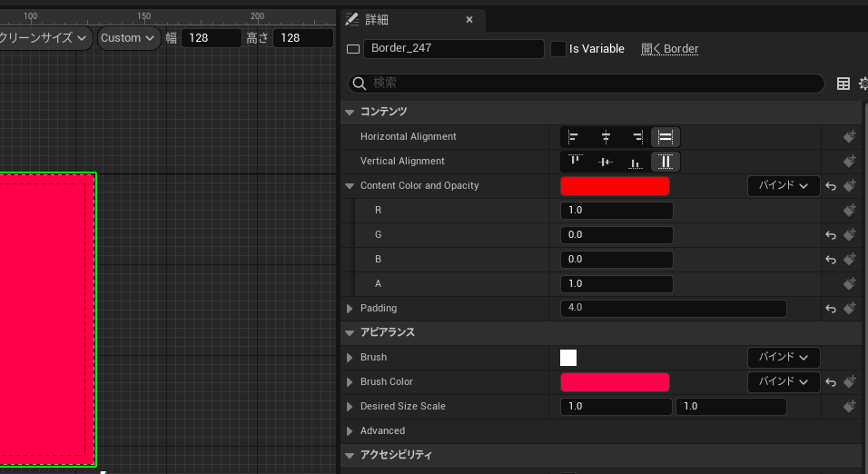Set horizontal alignment to right
Viewport: 868px width, 474px height.
[x=637, y=137]
